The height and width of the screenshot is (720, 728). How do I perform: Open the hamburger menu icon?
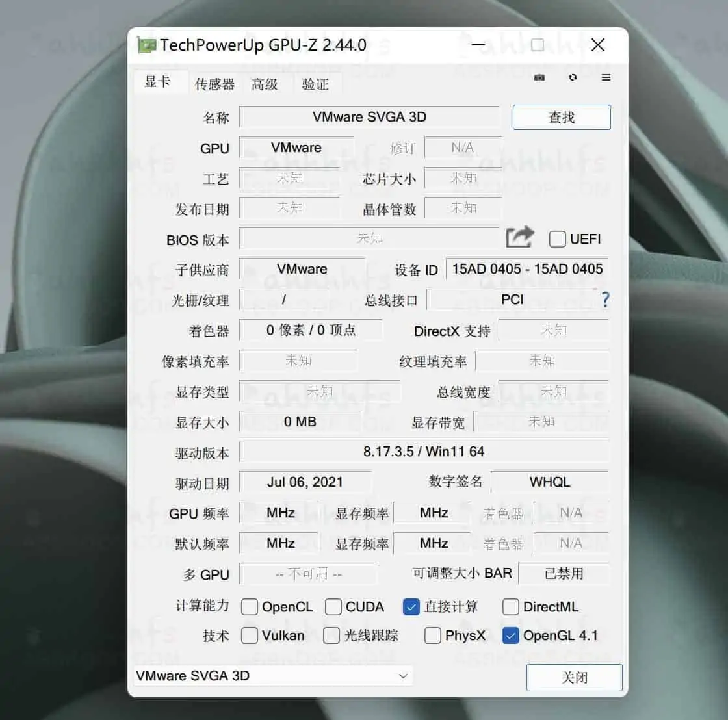pyautogui.click(x=606, y=77)
